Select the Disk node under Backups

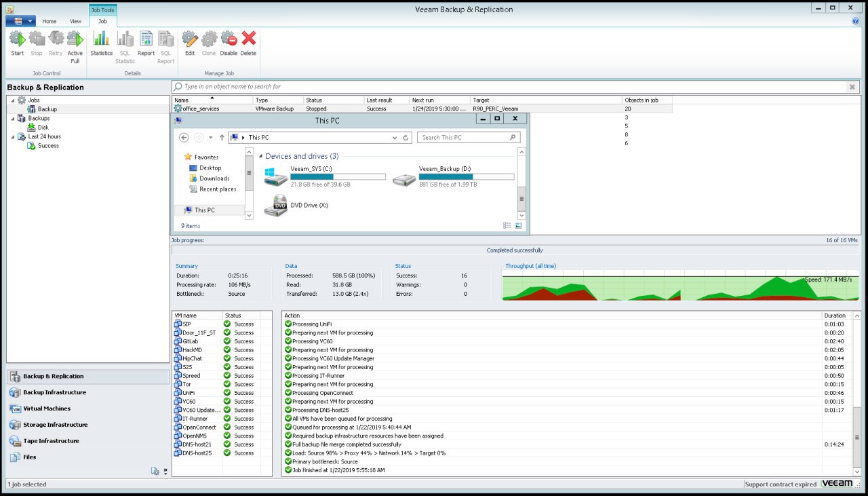[43, 128]
